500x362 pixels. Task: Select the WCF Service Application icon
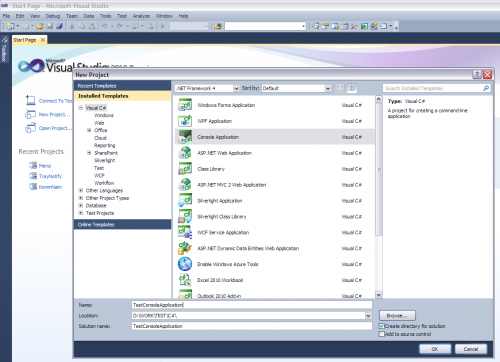click(185, 232)
